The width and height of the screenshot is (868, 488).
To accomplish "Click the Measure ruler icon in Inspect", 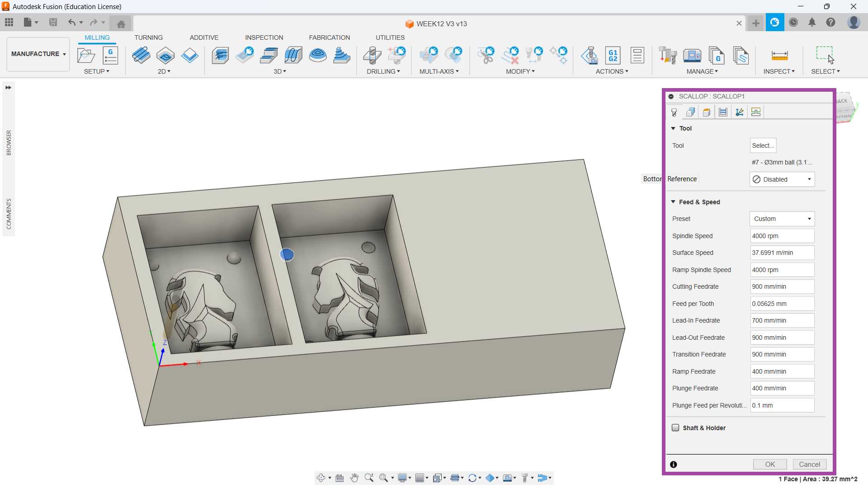I will (779, 55).
